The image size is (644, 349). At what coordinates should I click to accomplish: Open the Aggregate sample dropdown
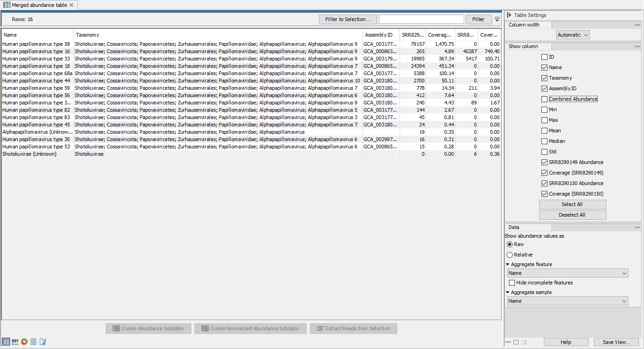click(568, 301)
